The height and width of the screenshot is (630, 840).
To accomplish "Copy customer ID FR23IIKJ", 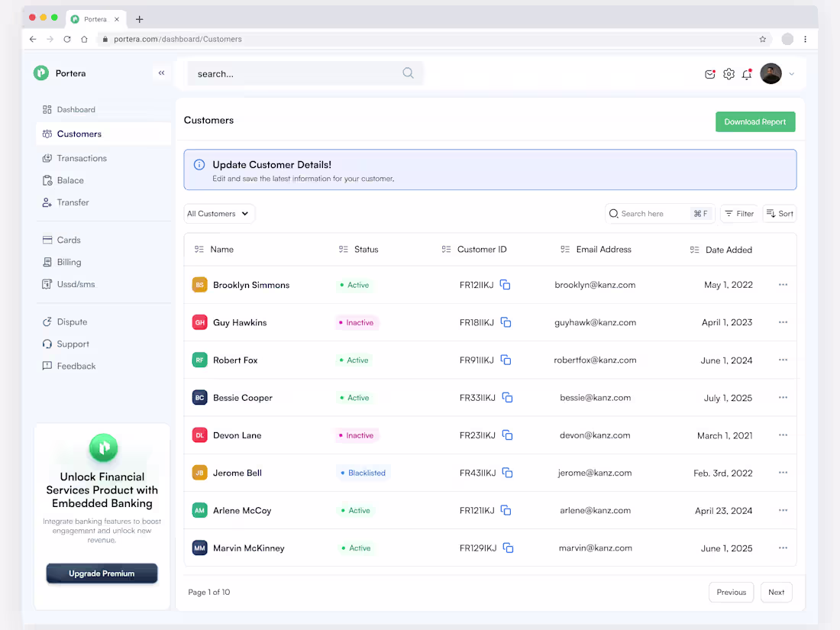I will tap(507, 435).
